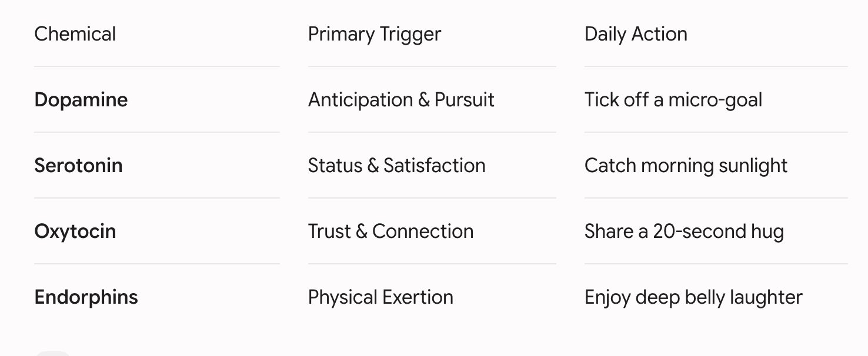This screenshot has height=356, width=868.
Task: Select the Primary Trigger column header
Action: [375, 34]
